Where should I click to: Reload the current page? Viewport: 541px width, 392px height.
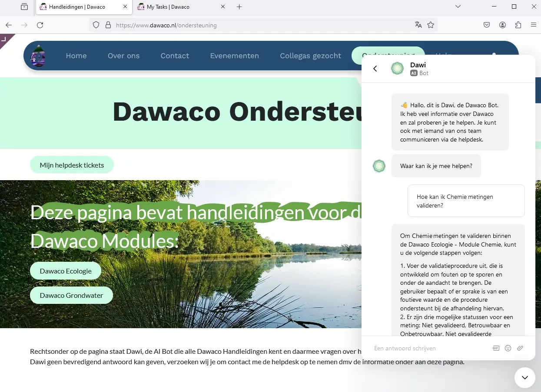[40, 25]
